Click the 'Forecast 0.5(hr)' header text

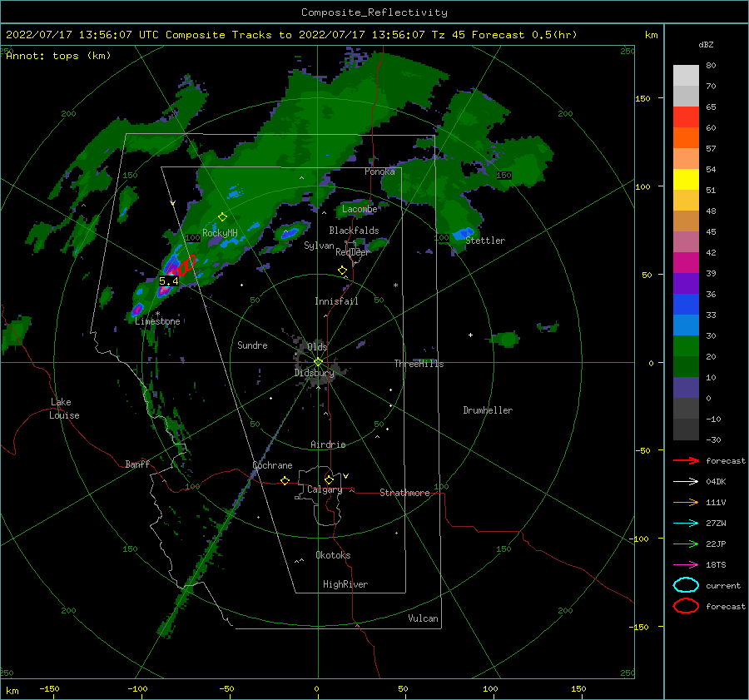point(524,35)
